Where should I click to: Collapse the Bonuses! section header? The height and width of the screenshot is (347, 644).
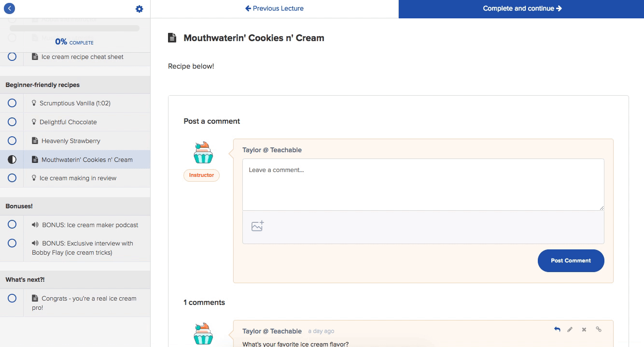(x=75, y=206)
